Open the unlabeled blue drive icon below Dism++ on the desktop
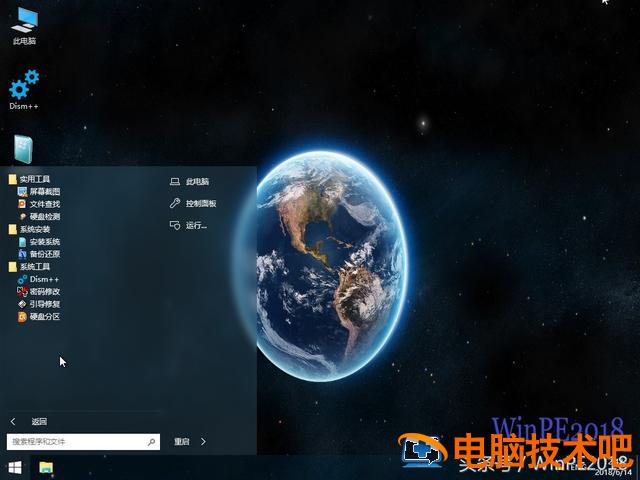The width and height of the screenshot is (640, 480). pos(23,149)
